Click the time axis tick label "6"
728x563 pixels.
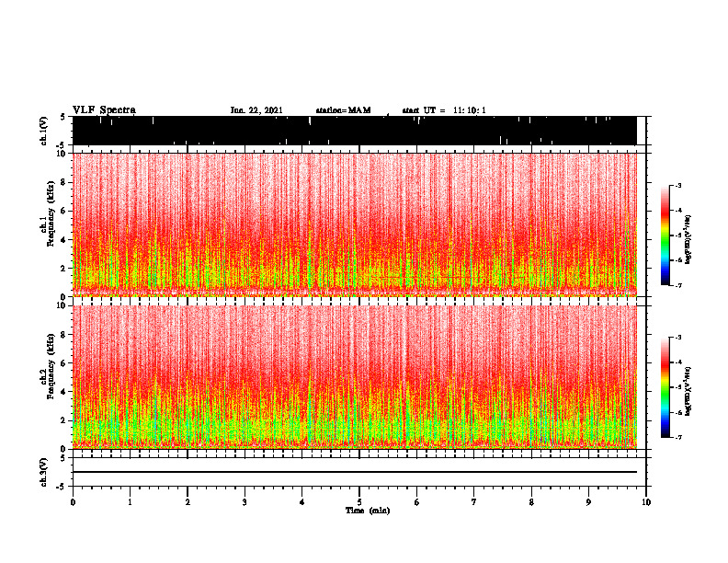pyautogui.click(x=417, y=502)
